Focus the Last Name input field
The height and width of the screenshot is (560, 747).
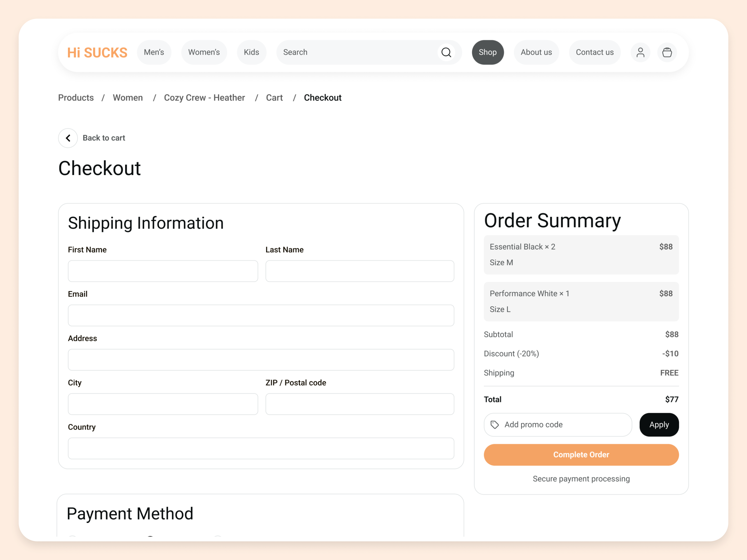coord(360,271)
